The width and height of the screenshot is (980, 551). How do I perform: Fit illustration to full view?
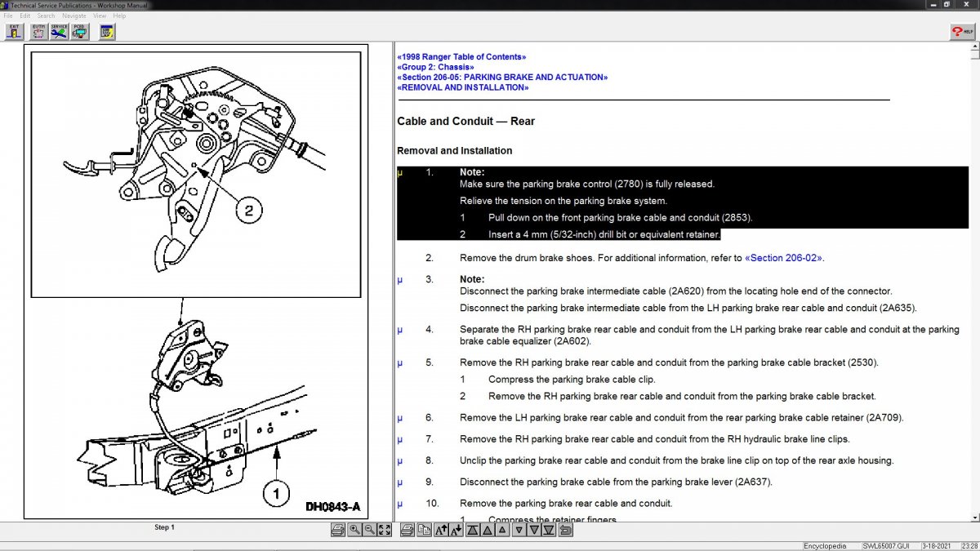click(x=385, y=530)
